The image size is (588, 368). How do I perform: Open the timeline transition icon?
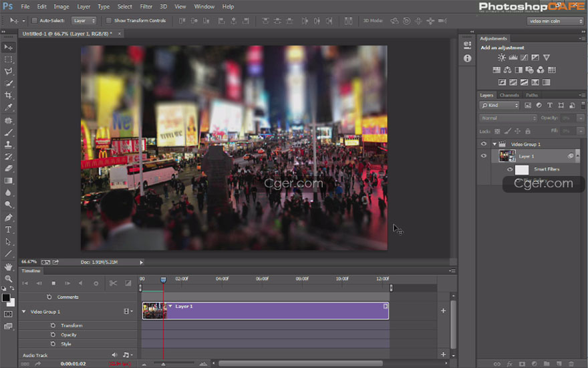coord(128,283)
